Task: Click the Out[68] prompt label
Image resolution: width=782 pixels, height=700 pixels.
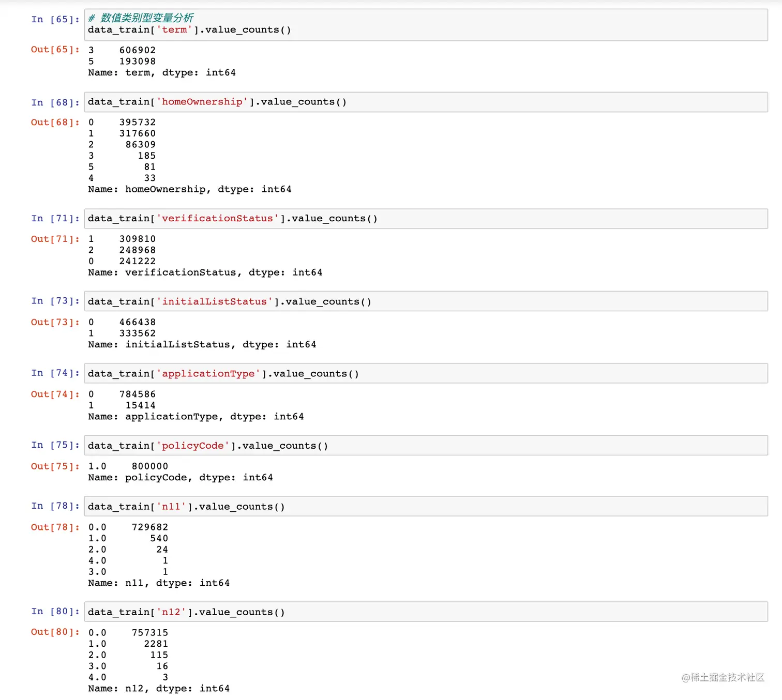Action: click(x=55, y=123)
